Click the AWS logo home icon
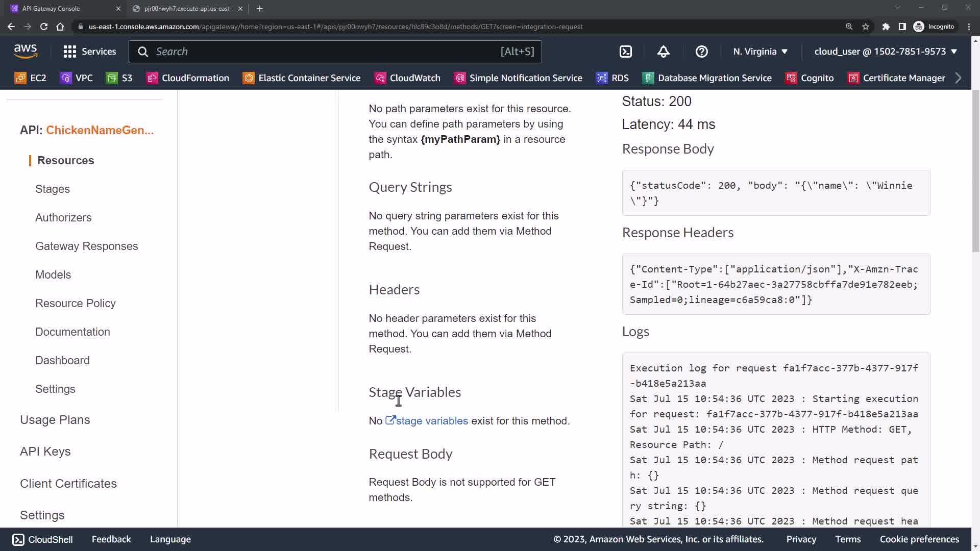The height and width of the screenshot is (551, 980). 26,51
